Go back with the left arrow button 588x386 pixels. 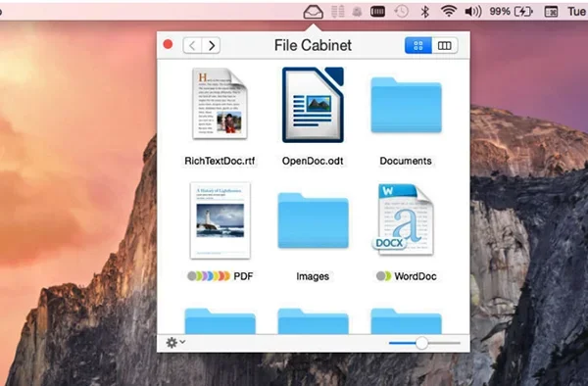click(x=192, y=46)
